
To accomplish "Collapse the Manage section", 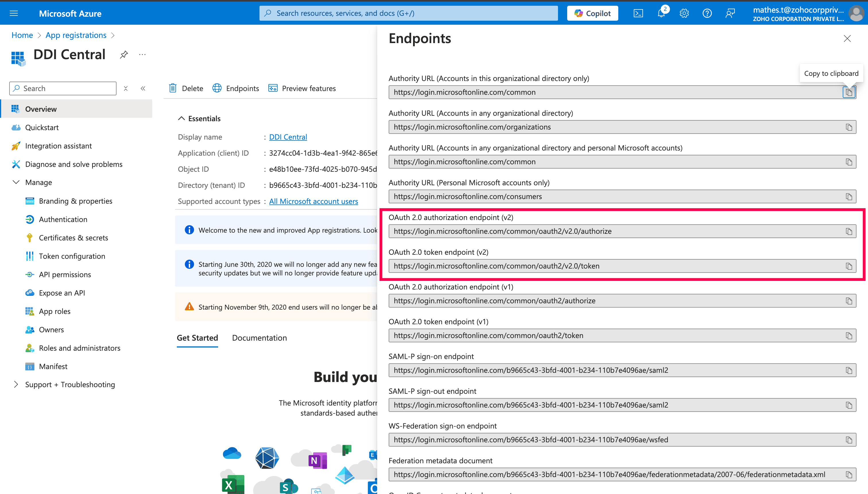I will 16,182.
